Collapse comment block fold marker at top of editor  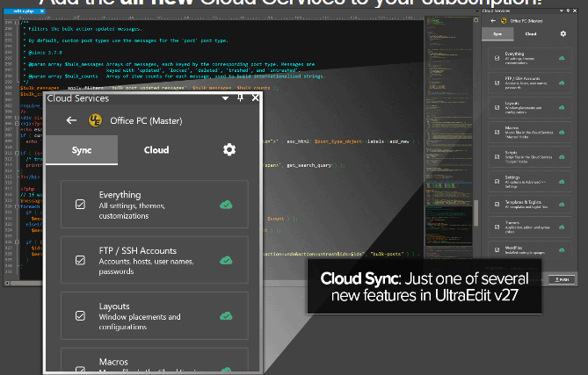point(17,23)
